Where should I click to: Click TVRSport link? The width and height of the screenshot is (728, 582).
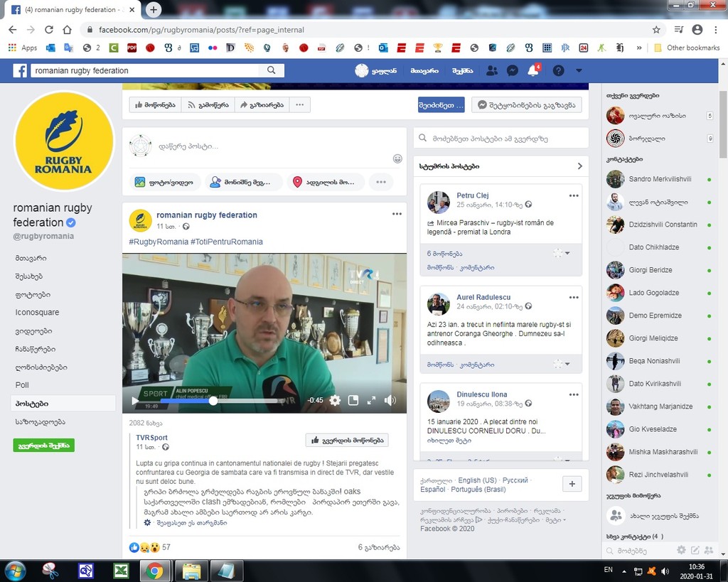(x=151, y=437)
